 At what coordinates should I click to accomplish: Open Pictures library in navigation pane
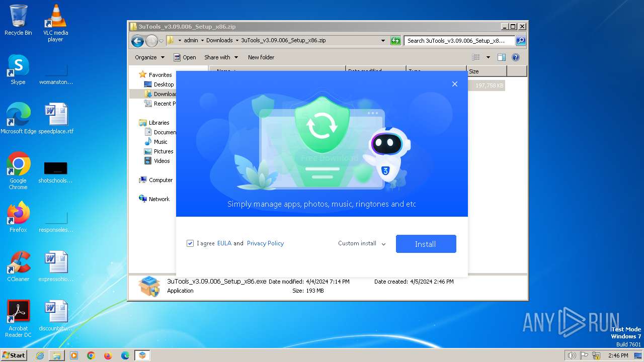click(x=158, y=151)
